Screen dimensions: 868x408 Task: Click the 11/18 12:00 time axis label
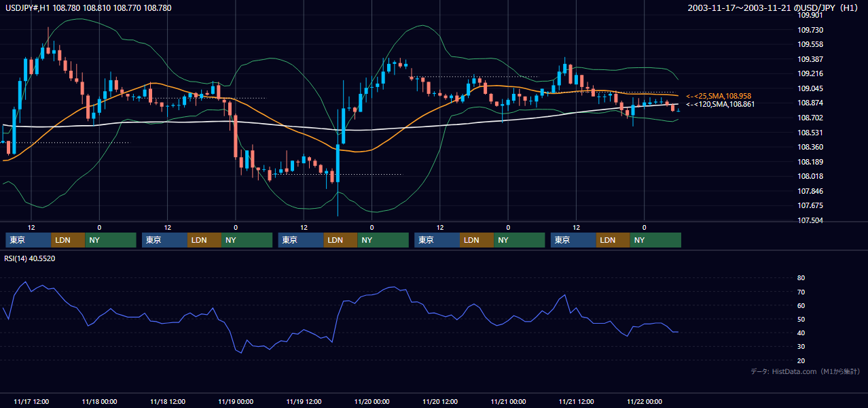(x=168, y=401)
